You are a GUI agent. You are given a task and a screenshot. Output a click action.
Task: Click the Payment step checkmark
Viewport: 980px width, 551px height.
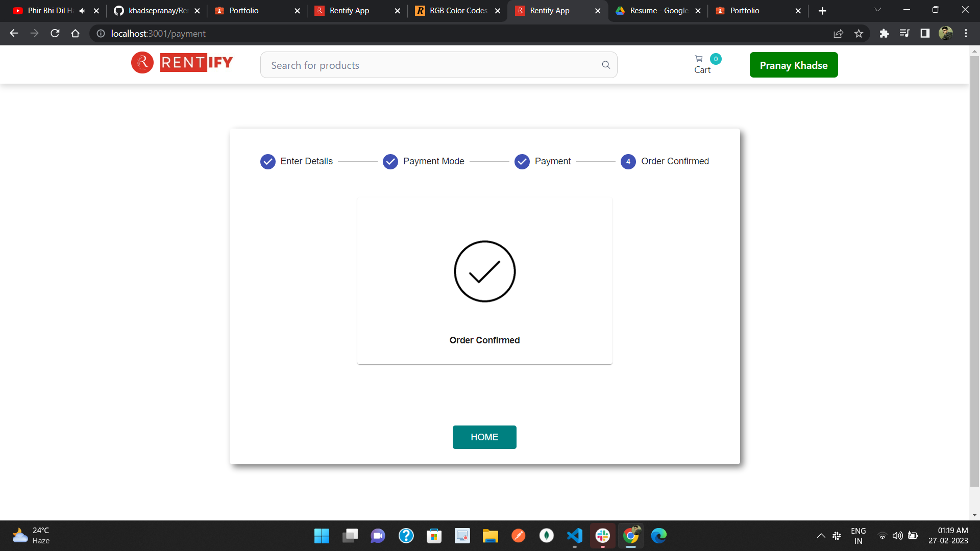(x=522, y=162)
